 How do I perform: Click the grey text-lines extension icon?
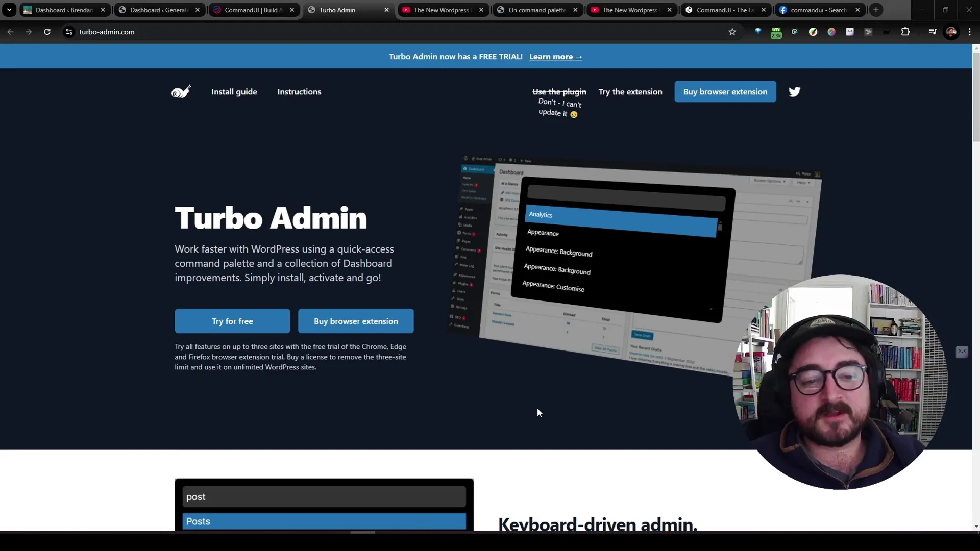coord(868,32)
